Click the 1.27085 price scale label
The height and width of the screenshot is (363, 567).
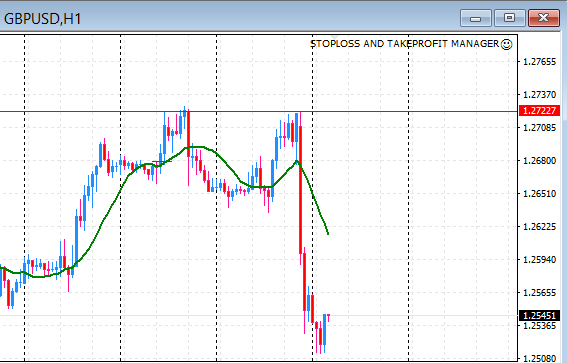pyautogui.click(x=539, y=128)
